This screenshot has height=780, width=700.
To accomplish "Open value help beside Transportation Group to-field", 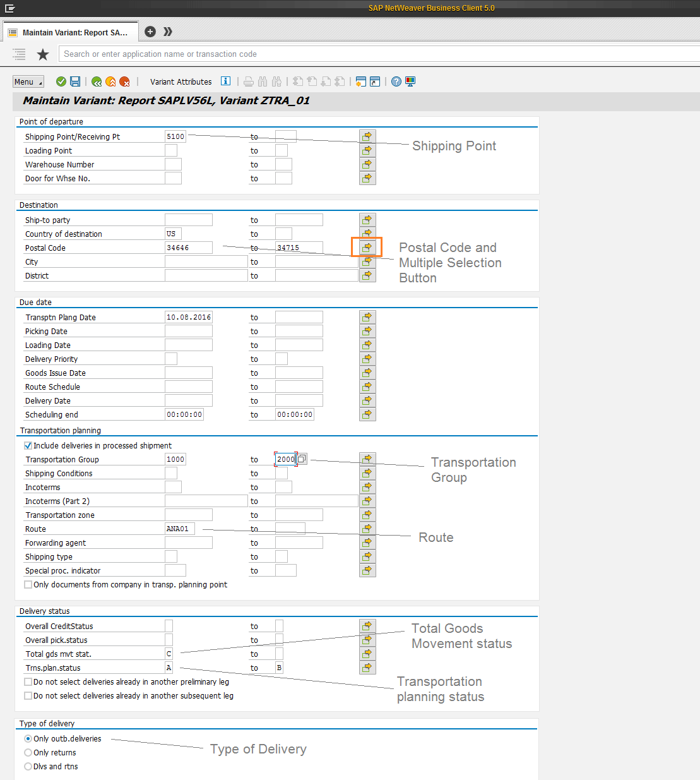I will coord(302,459).
